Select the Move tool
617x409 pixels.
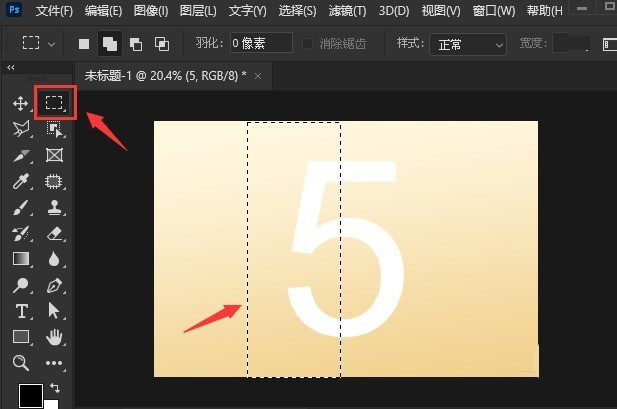pos(20,104)
